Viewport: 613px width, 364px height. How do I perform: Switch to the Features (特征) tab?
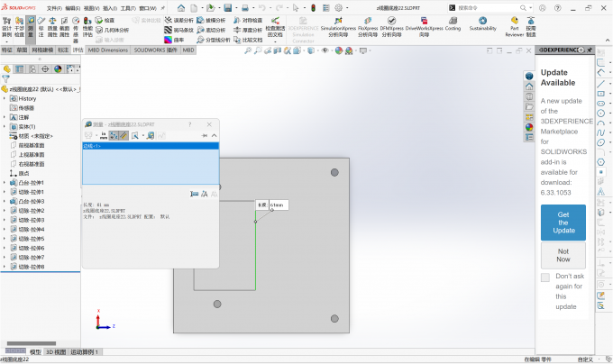[x=7, y=50]
